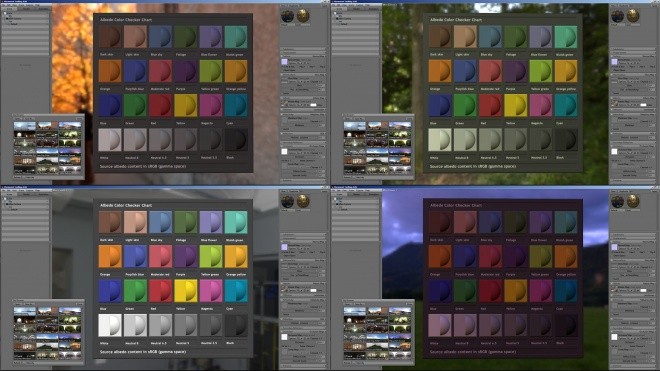Select purple dusk sky preset in forest-background window
The width and height of the screenshot is (660, 371).
coord(400,152)
